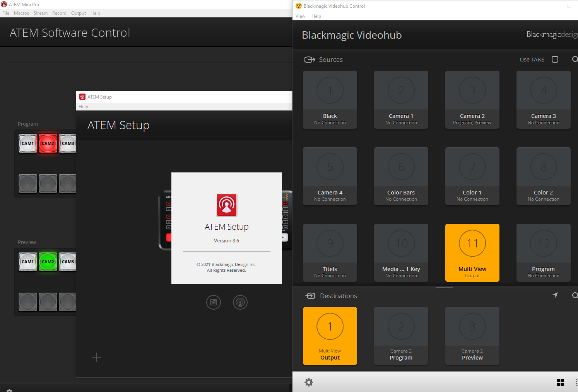Open File menu in ATEM Mini Pro
Viewport: 578px width, 392px height.
point(6,13)
